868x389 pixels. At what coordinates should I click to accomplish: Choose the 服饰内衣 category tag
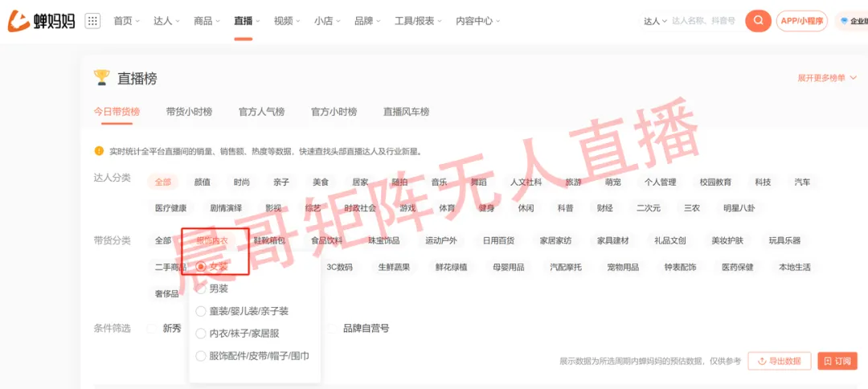(x=211, y=240)
